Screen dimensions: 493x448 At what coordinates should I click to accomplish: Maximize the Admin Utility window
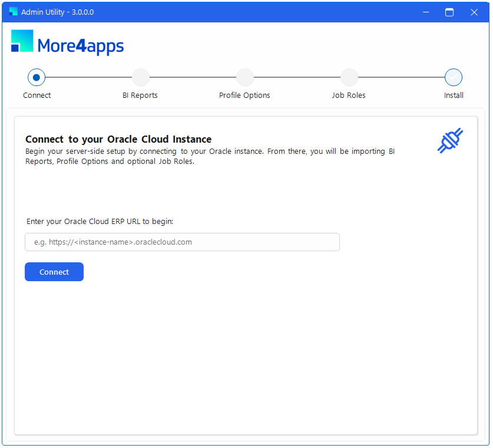449,12
